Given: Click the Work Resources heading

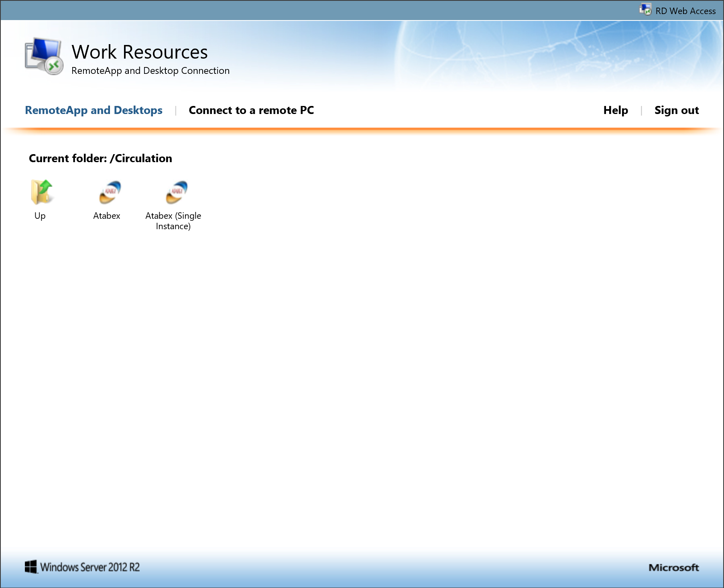Looking at the screenshot, I should pos(139,52).
